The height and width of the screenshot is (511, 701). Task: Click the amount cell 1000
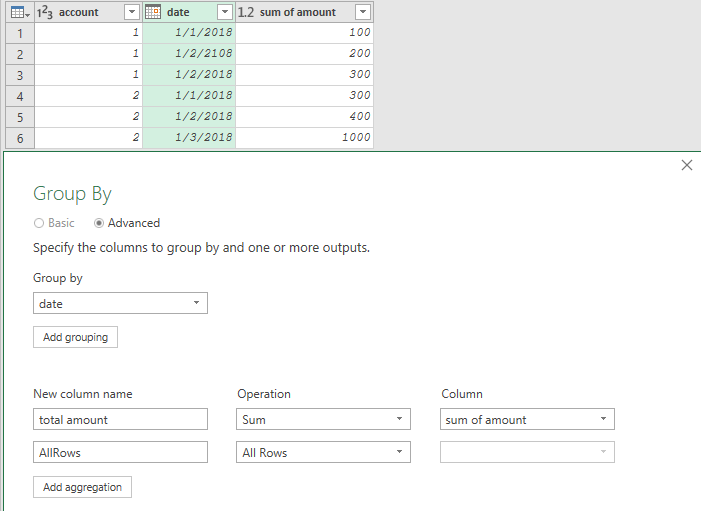point(304,138)
